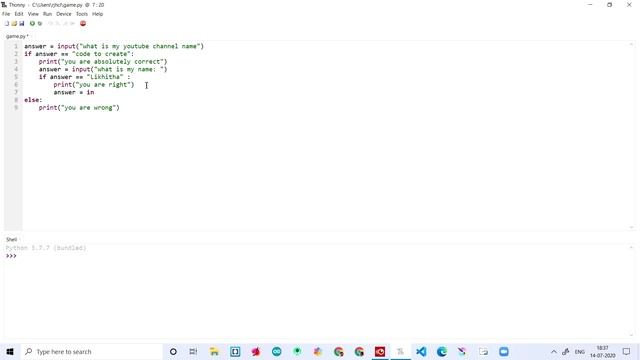Click the Python 3.7.7 (bundled) shell text
Viewport: 640px width, 360px height.
tap(46, 248)
